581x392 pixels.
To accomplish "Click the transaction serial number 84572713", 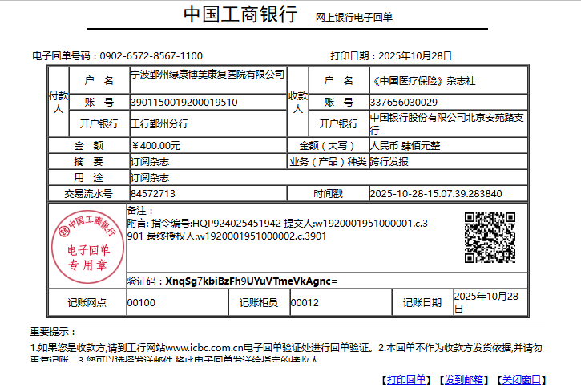I will click(x=152, y=194).
